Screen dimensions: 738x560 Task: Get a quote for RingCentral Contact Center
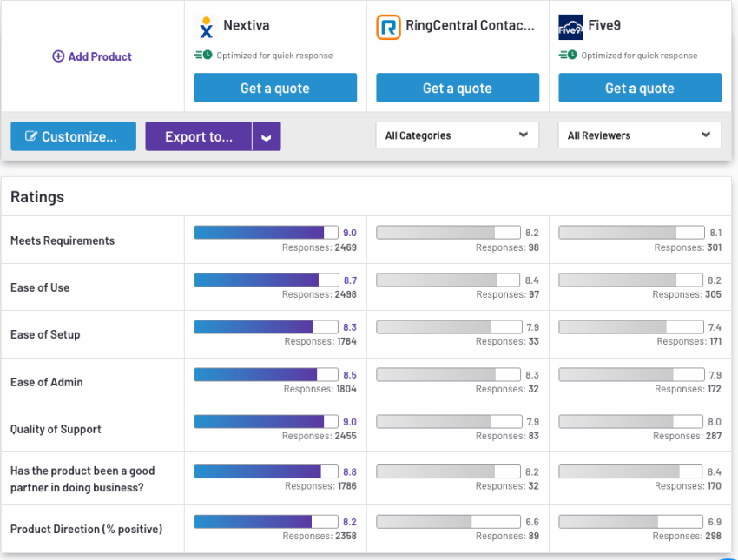[x=458, y=88]
